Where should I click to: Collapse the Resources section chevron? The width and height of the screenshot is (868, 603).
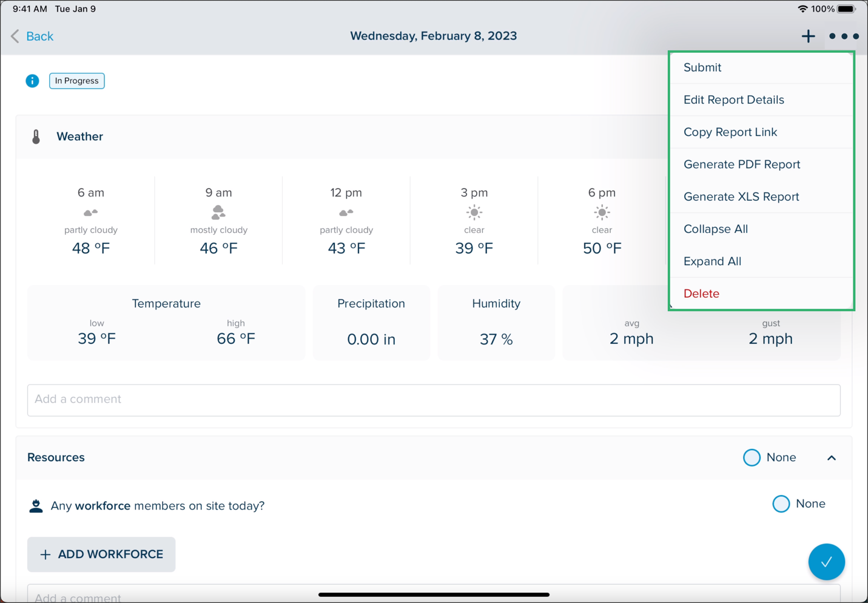(832, 458)
